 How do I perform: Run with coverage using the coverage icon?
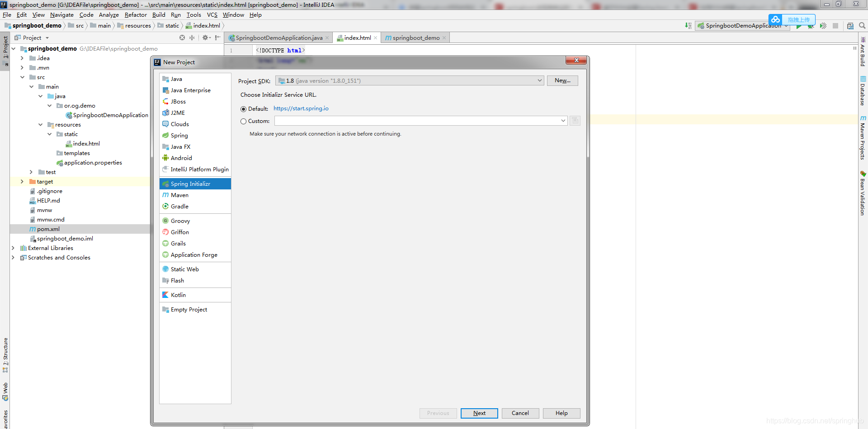click(823, 25)
